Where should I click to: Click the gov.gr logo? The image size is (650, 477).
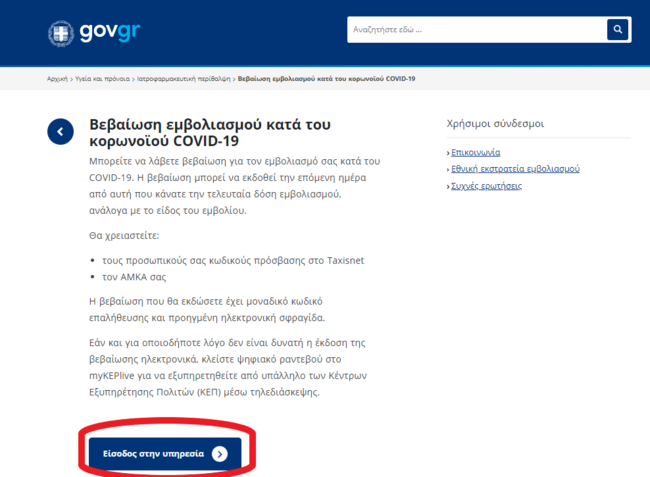[x=94, y=33]
